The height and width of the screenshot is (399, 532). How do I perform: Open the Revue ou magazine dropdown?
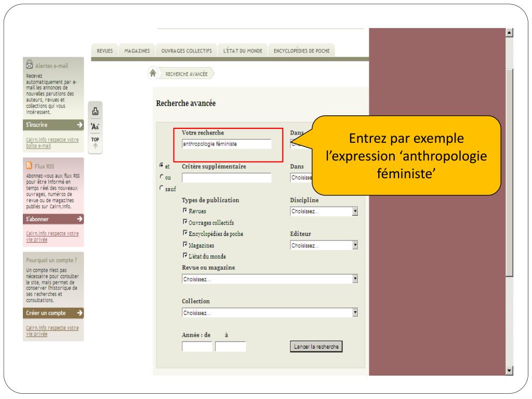(x=270, y=279)
